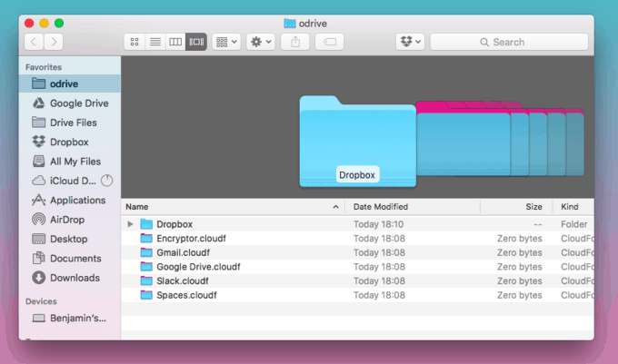The image size is (618, 364).
Task: Click into the Search field
Action: pyautogui.click(x=509, y=42)
